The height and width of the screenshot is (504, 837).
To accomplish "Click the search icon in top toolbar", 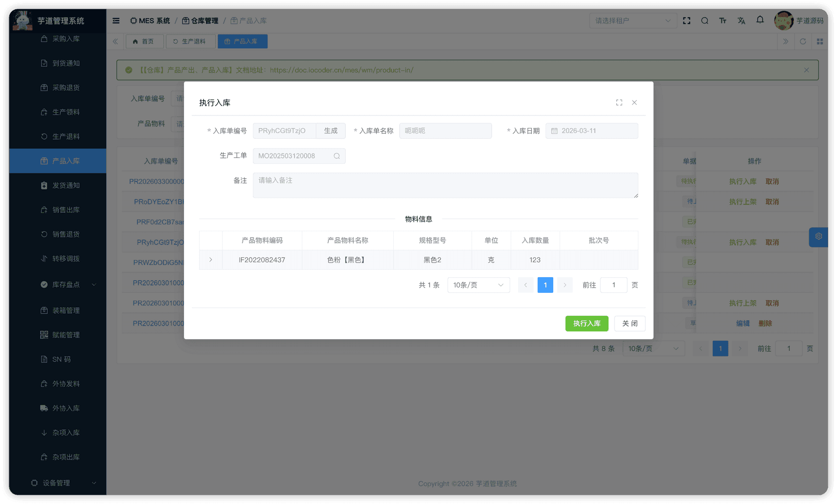I will (x=704, y=21).
